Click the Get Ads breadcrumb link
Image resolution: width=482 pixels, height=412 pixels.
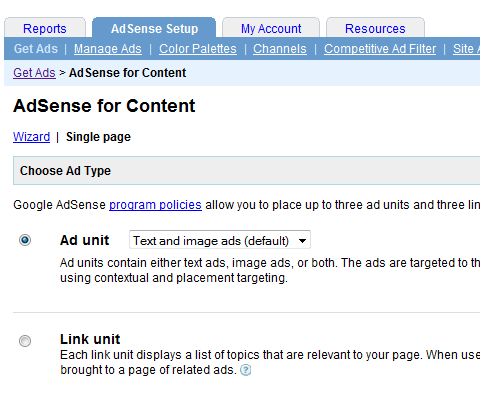click(x=34, y=73)
